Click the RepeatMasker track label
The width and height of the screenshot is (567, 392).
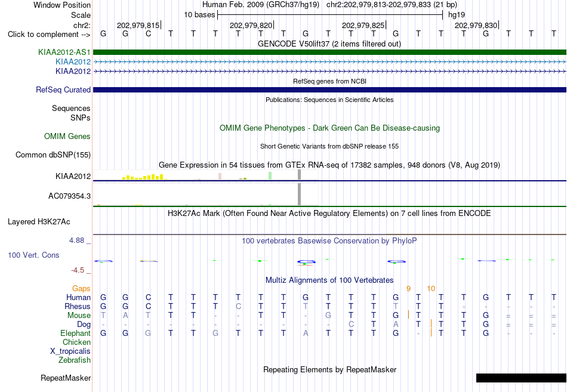pyautogui.click(x=66, y=378)
